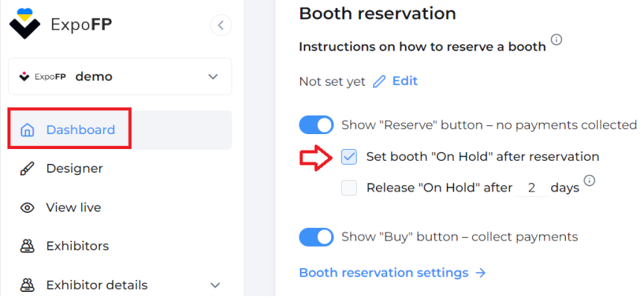
Task: Open Booth reservation settings link
Action: click(x=392, y=273)
